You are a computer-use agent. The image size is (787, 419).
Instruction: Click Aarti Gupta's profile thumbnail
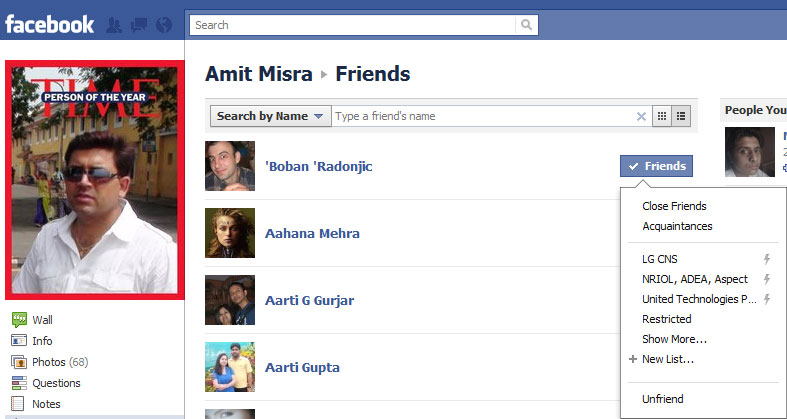point(230,367)
